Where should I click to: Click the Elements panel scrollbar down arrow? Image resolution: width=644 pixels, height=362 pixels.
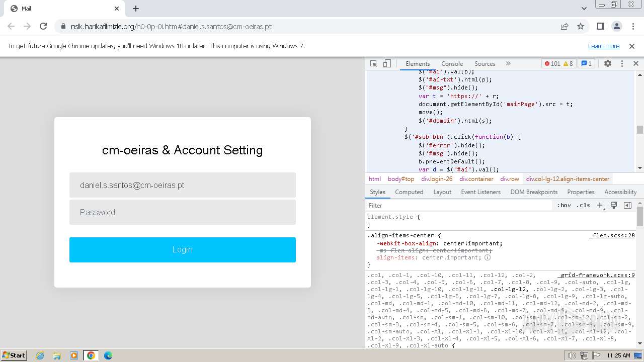640,167
